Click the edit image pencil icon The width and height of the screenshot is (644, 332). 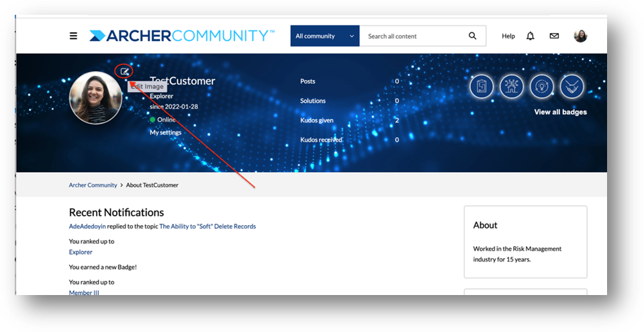(124, 71)
